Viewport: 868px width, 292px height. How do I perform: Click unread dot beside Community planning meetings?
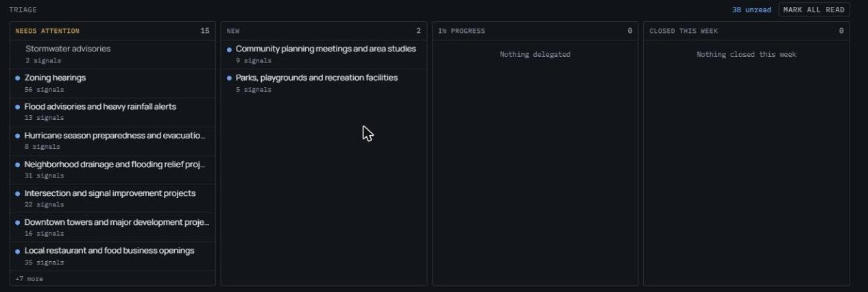click(229, 49)
